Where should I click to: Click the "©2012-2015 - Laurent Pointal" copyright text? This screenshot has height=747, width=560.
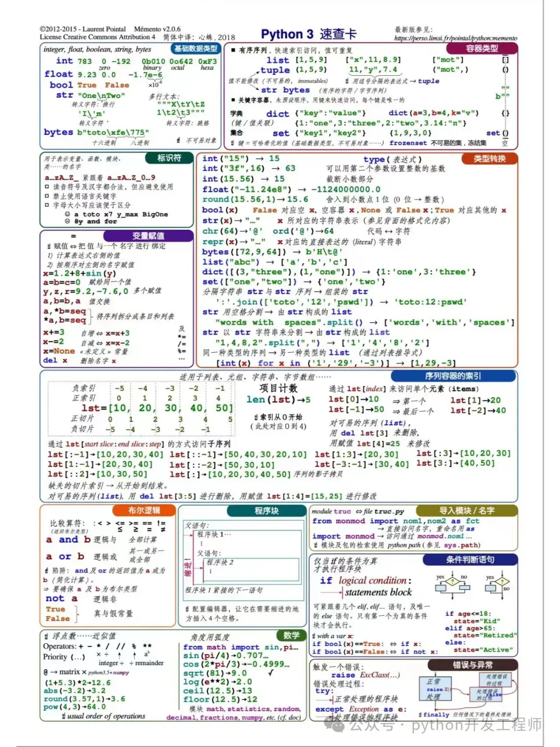click(83, 29)
